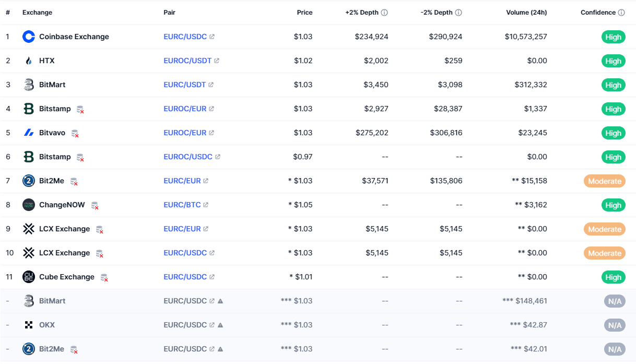Click the HTX flame logo icon
The height and width of the screenshot is (364, 636).
tap(29, 61)
